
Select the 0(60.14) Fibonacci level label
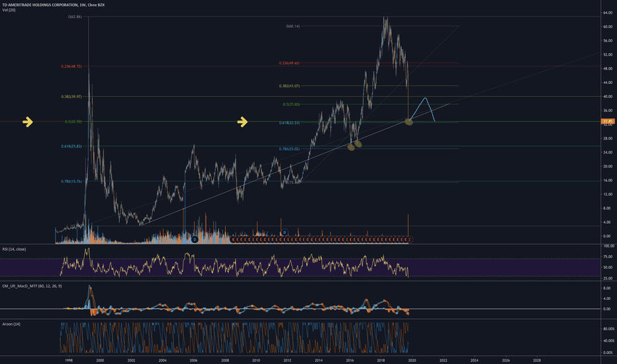(x=293, y=26)
